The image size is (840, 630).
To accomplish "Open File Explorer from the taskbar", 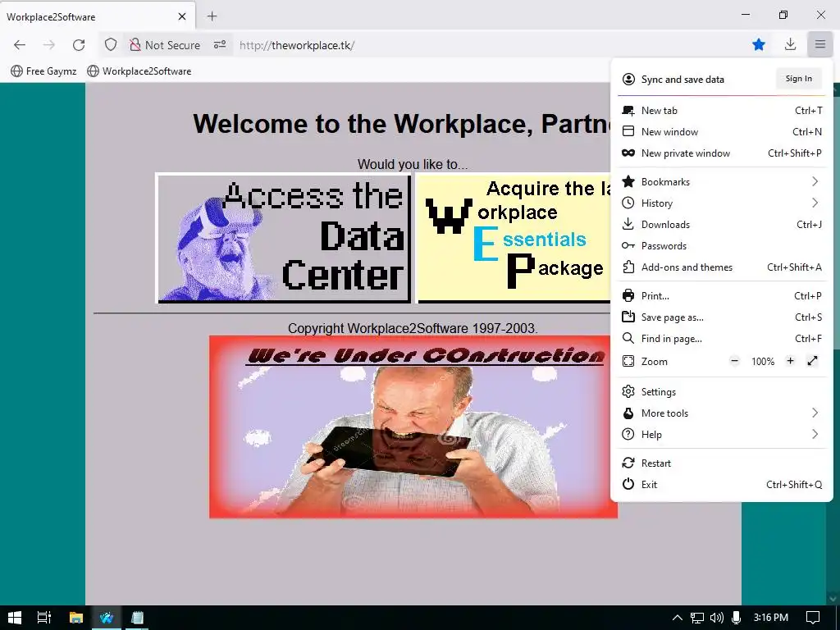I will click(x=76, y=618).
